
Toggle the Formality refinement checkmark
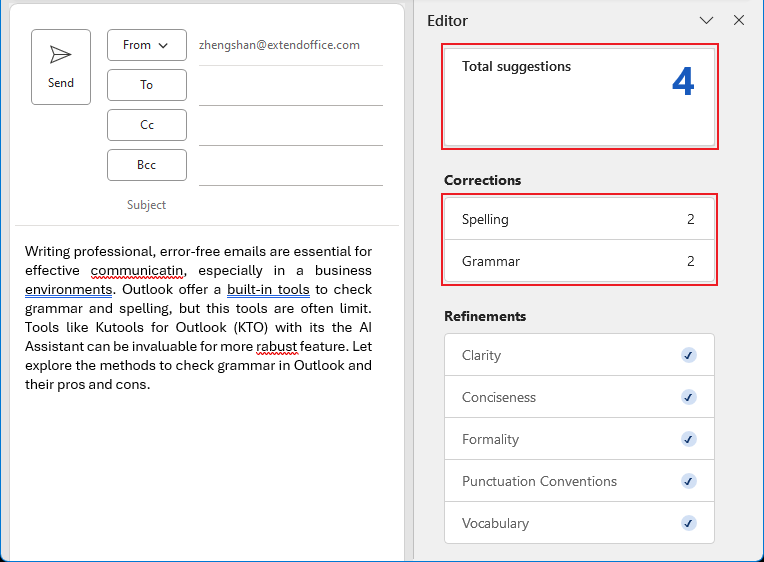(688, 439)
